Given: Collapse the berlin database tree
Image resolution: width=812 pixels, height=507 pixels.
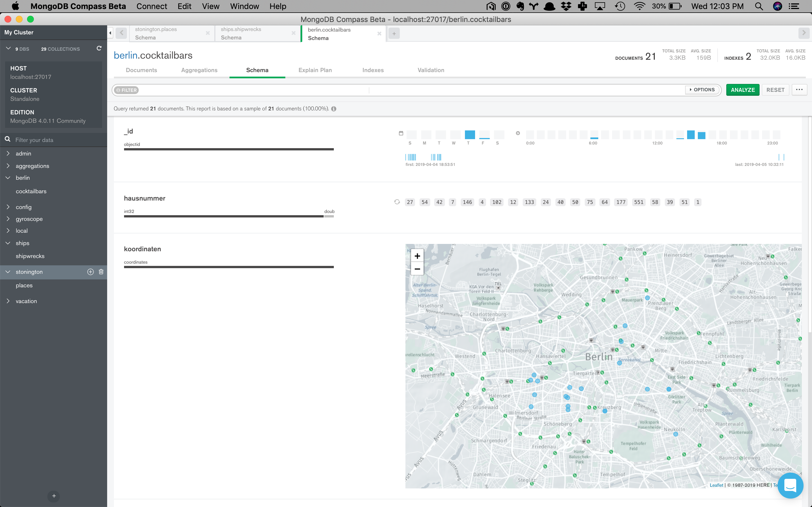Looking at the screenshot, I should pyautogui.click(x=8, y=178).
